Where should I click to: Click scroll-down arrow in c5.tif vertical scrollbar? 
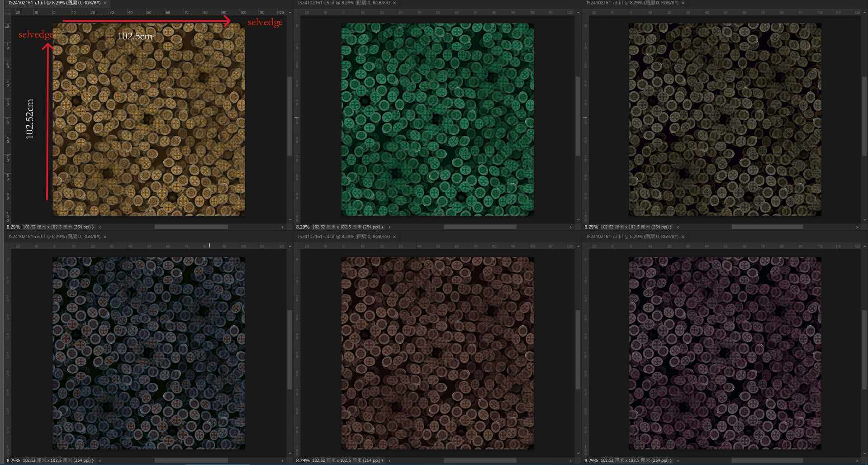click(578, 220)
